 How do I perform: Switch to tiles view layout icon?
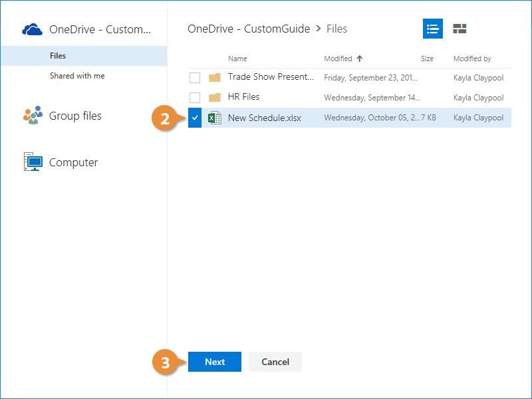[x=460, y=29]
